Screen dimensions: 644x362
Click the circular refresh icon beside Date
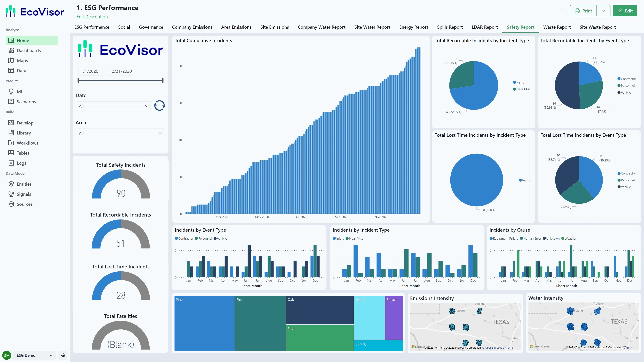[159, 106]
